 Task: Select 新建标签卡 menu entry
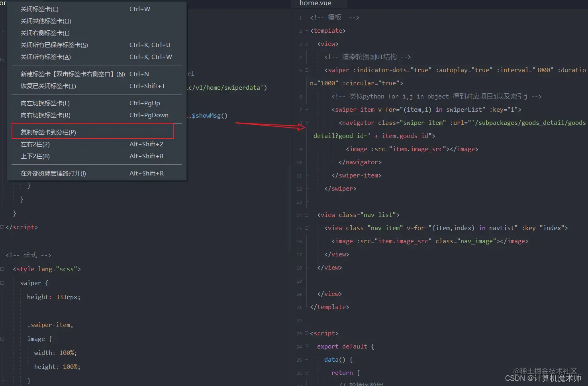coord(96,74)
